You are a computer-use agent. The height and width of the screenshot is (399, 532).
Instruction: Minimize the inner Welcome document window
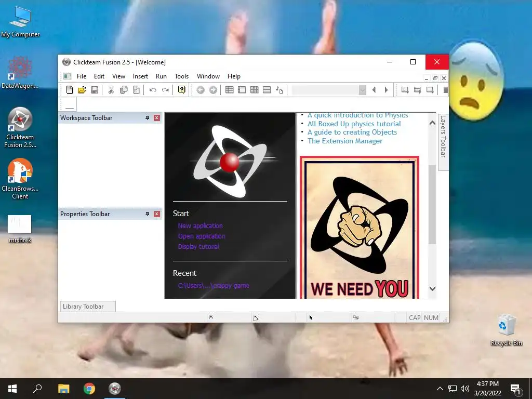[427, 78]
